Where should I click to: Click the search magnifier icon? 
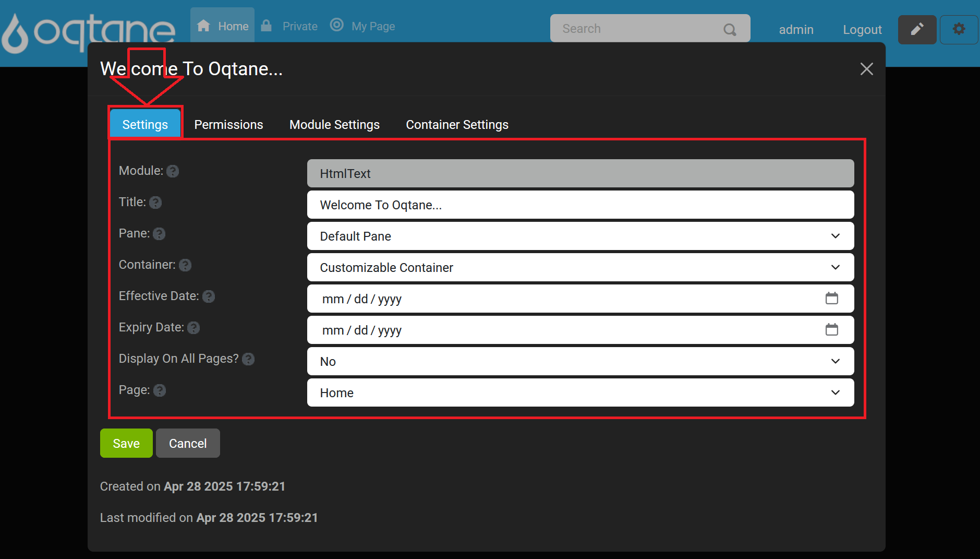pyautogui.click(x=730, y=29)
